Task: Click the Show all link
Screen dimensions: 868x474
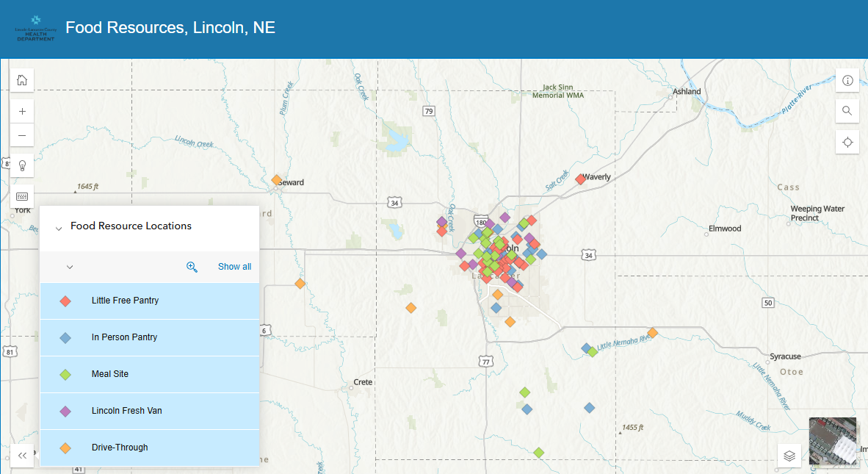Action: 234,267
